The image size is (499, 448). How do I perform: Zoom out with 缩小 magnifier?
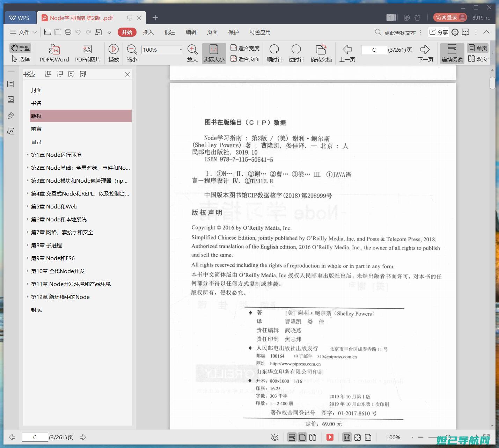[x=132, y=53]
